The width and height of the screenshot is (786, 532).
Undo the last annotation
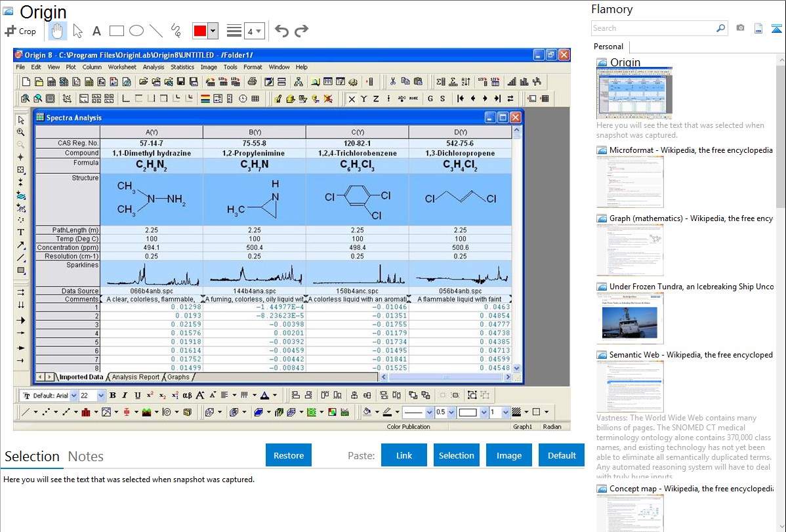point(281,31)
